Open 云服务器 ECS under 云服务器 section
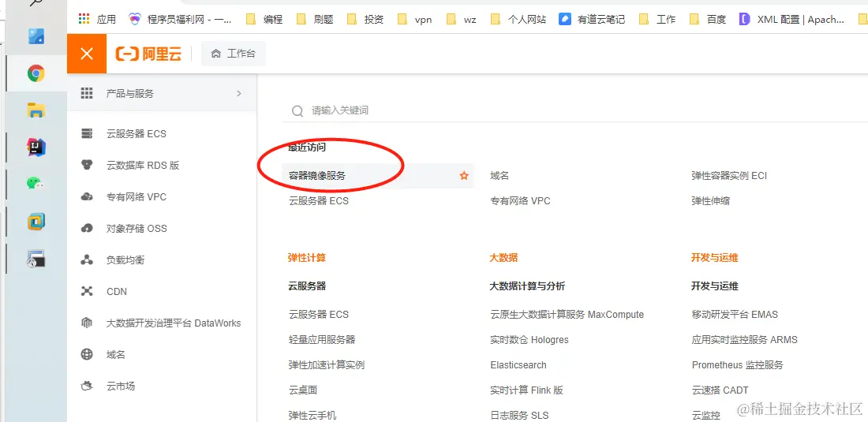This screenshot has width=868, height=422. pos(319,315)
